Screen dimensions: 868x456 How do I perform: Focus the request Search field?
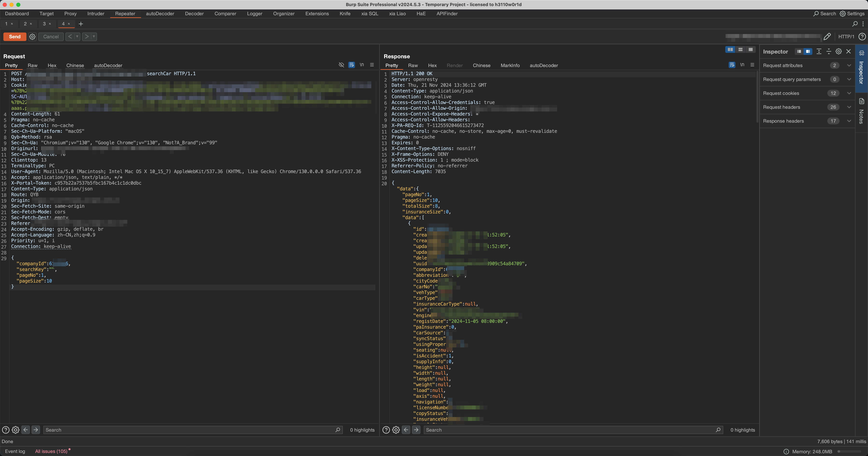click(193, 430)
